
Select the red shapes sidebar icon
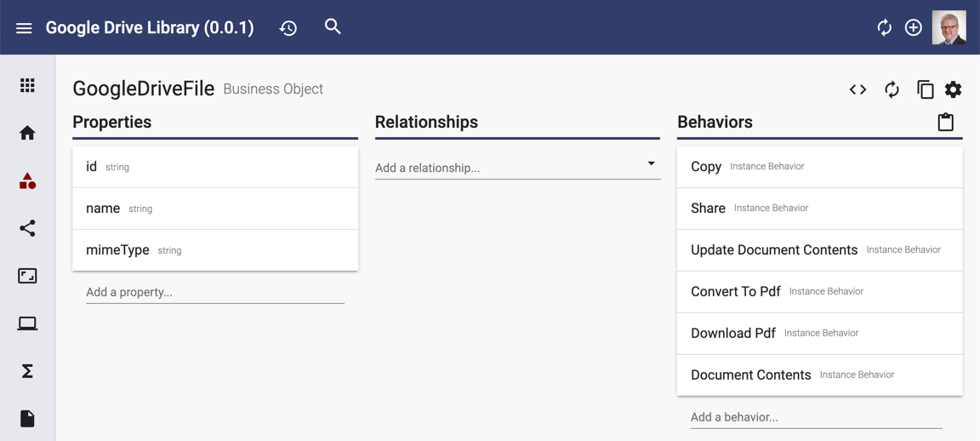click(27, 180)
